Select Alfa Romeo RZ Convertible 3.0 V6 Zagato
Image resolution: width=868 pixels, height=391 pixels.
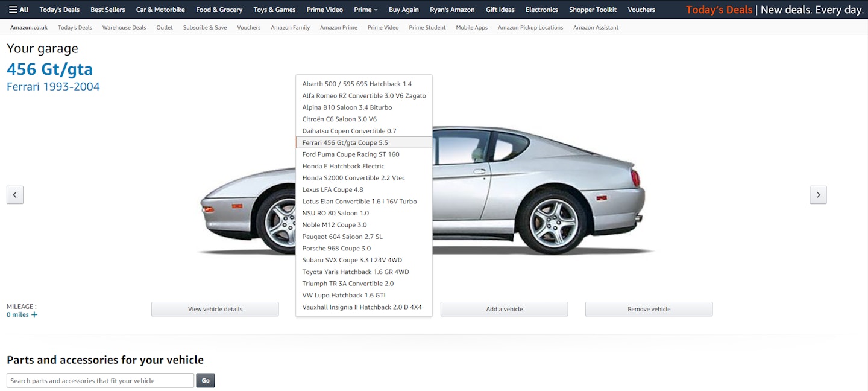pos(364,95)
